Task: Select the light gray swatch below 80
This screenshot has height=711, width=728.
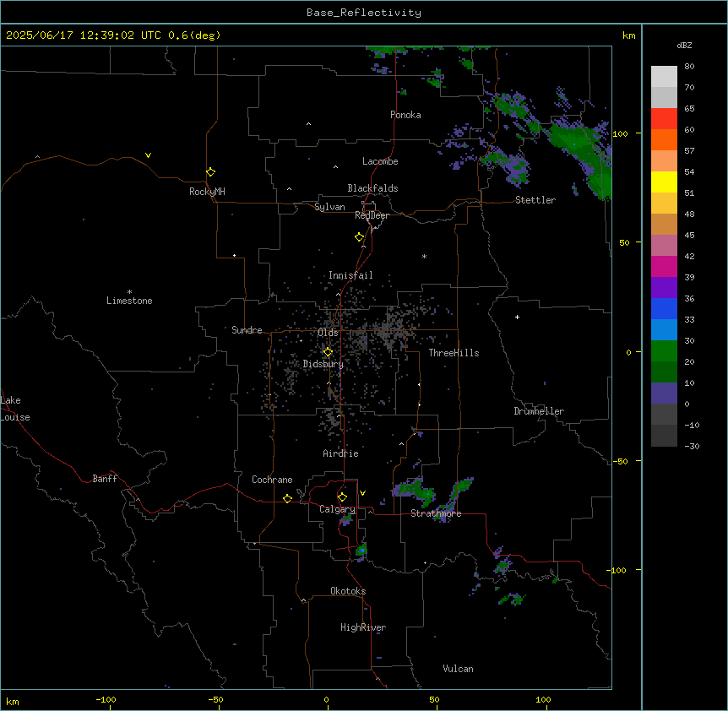Action: point(664,77)
